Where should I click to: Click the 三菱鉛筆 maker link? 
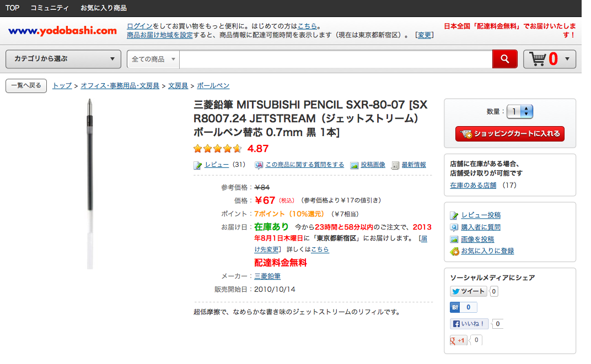pyautogui.click(x=267, y=276)
